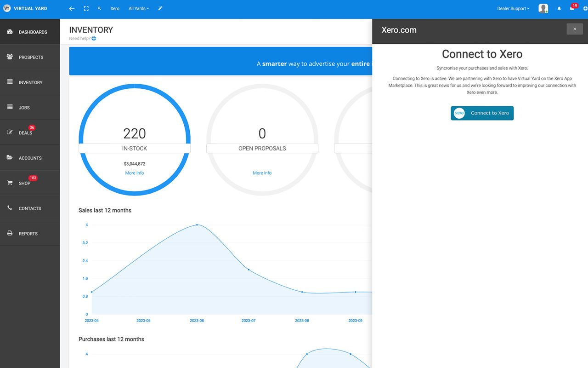Click the Shop 183 badge
The height and width of the screenshot is (368, 588).
[33, 178]
